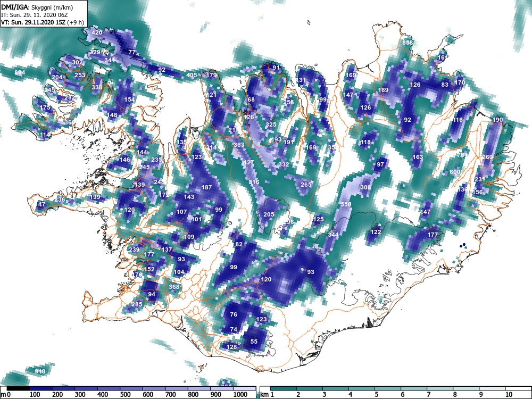Click the map value '325'
This screenshot has height=399, width=532.
271,124
